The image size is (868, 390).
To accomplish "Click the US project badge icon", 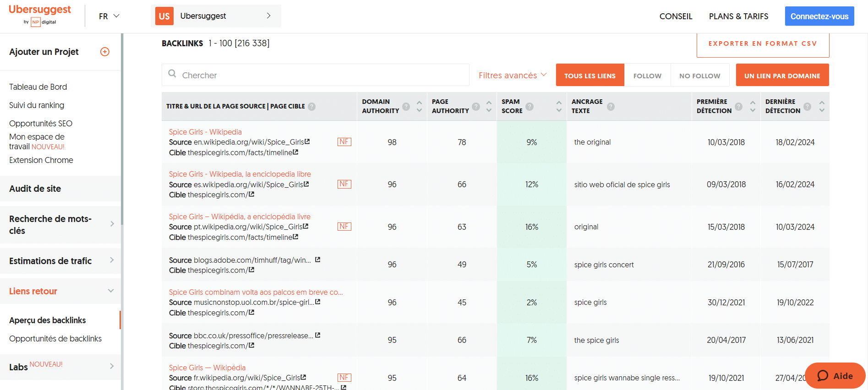I will [x=164, y=16].
